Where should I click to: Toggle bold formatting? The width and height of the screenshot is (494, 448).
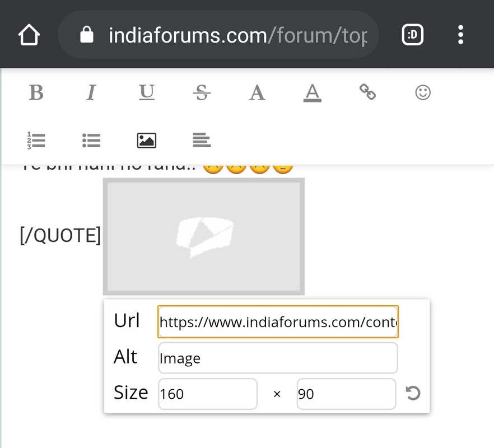pyautogui.click(x=36, y=92)
